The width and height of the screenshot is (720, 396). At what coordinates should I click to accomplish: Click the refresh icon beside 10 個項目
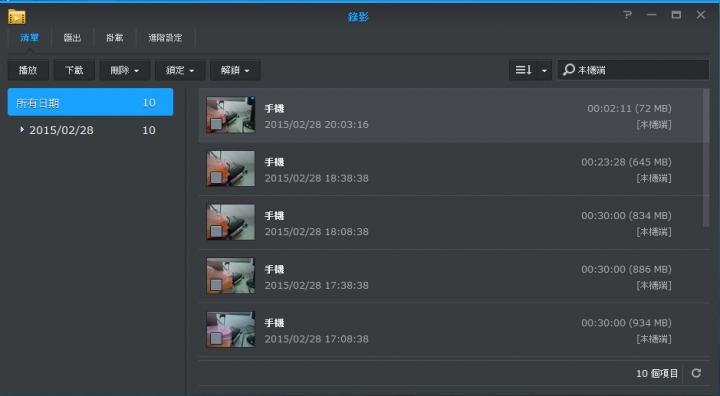696,373
